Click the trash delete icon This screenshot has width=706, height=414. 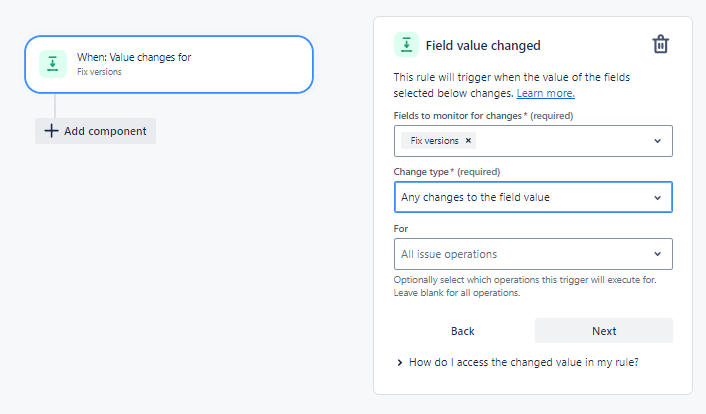(661, 44)
